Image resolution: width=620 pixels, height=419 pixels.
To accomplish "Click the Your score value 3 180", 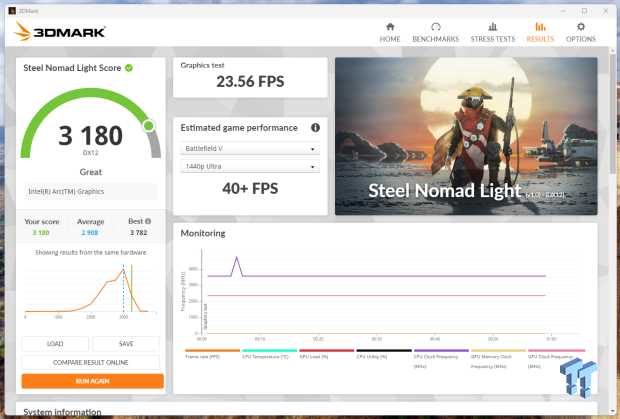I will click(41, 232).
